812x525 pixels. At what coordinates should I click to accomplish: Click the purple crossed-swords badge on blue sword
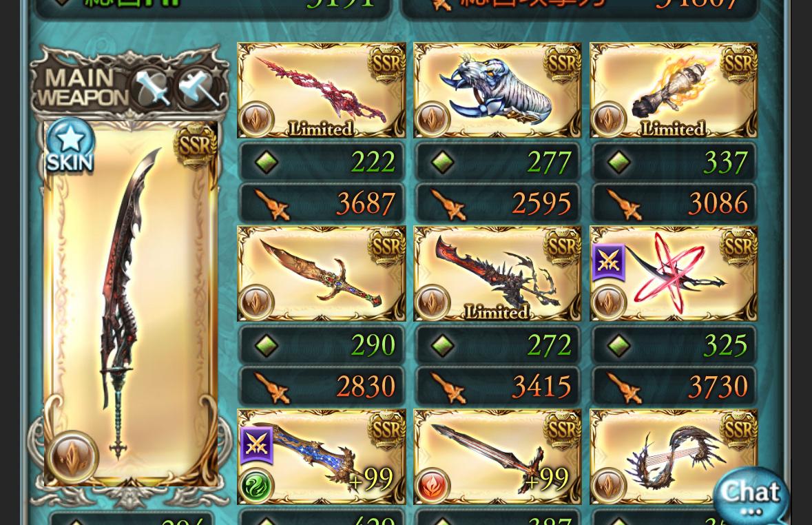coord(256,445)
